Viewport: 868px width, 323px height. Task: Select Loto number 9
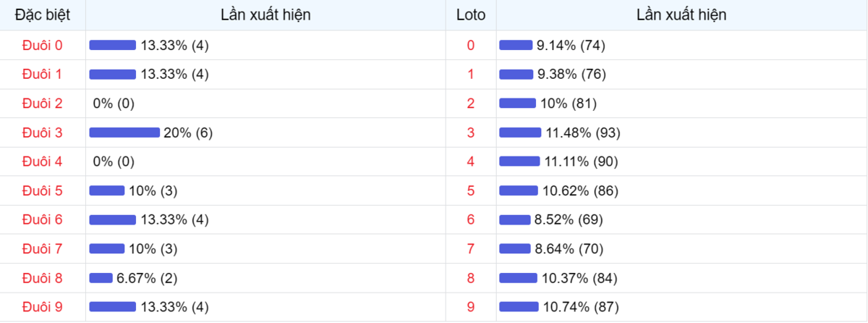click(x=471, y=307)
